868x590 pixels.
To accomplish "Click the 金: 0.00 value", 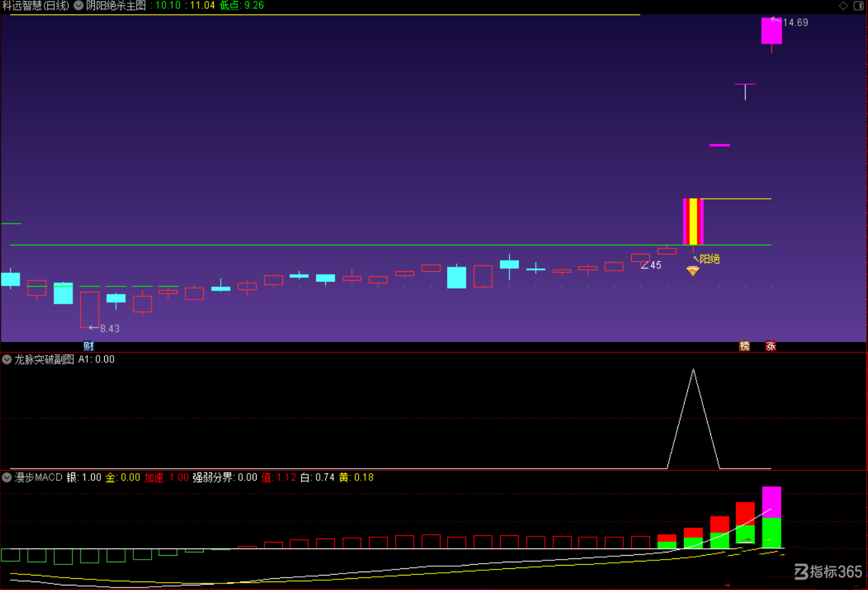I will pos(123,477).
